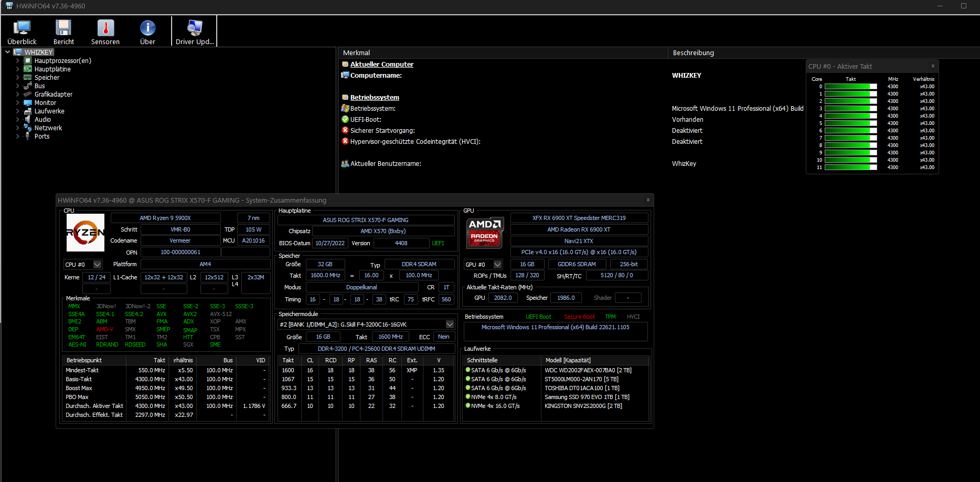
Task: Select Grafikadapter in the tree
Action: tap(54, 94)
